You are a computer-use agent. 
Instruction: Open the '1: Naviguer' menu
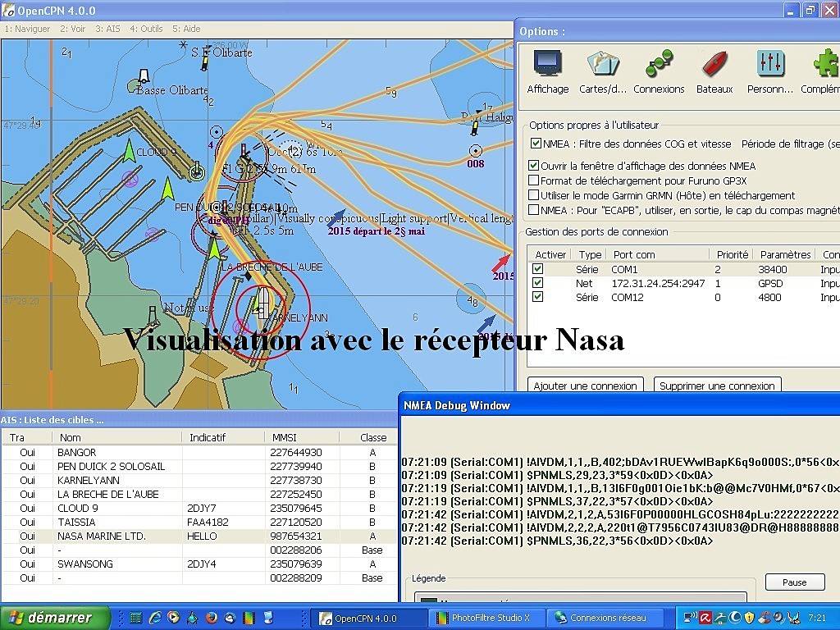point(27,29)
